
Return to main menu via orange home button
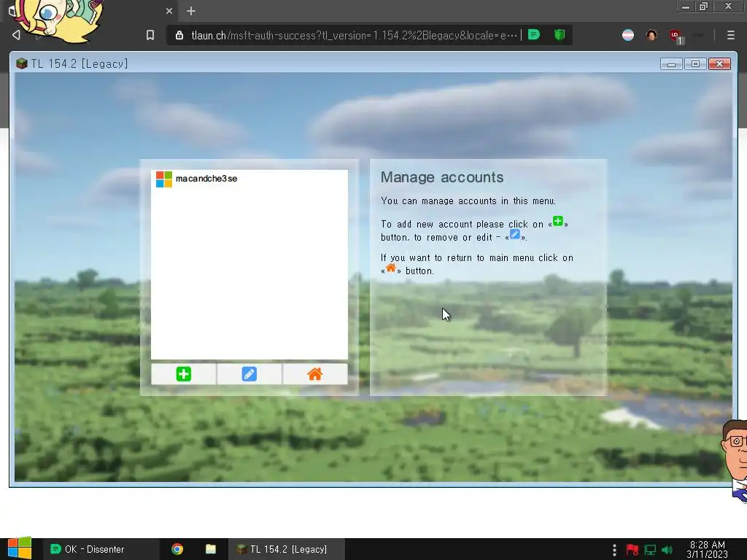315,374
